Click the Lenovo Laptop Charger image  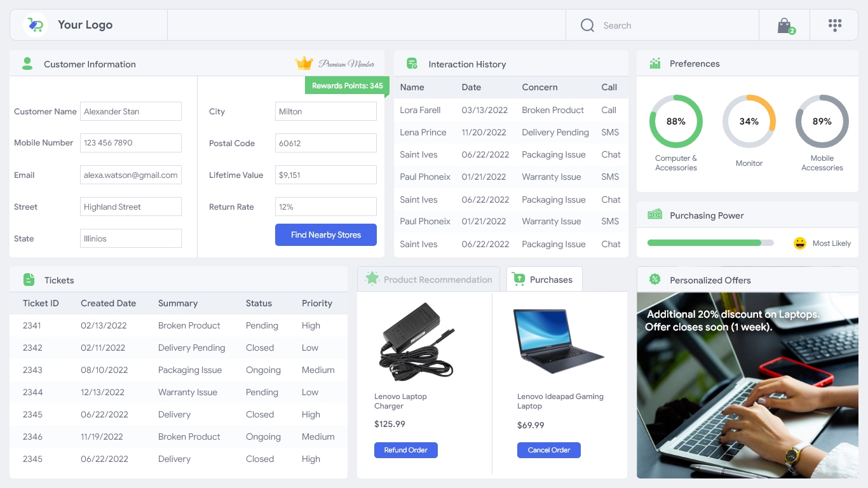click(x=416, y=341)
